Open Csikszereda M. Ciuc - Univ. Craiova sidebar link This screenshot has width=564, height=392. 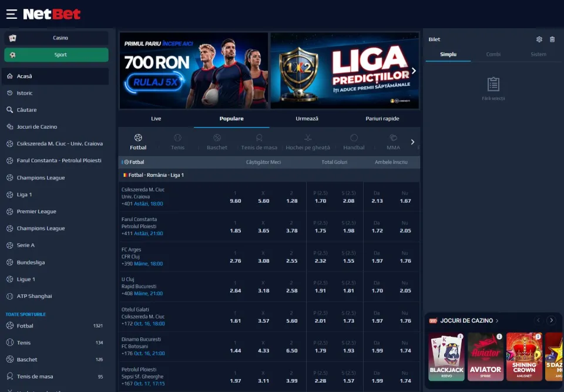pos(55,143)
